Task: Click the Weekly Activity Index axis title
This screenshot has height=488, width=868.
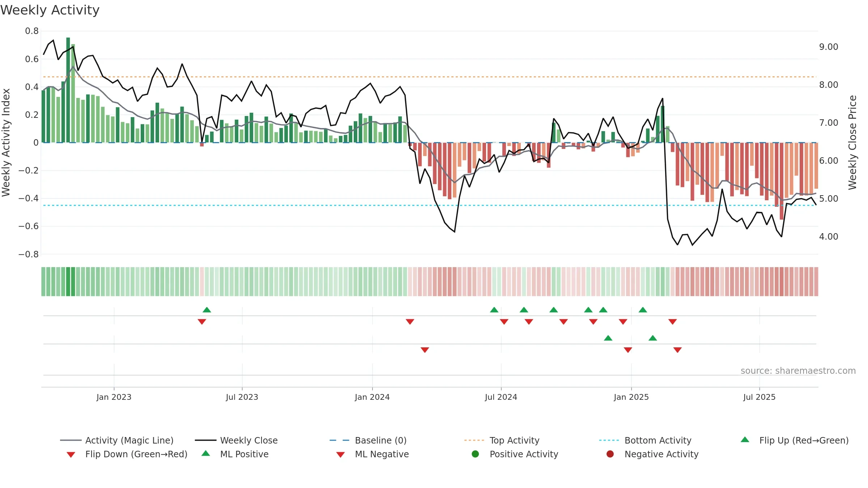Action: point(6,142)
